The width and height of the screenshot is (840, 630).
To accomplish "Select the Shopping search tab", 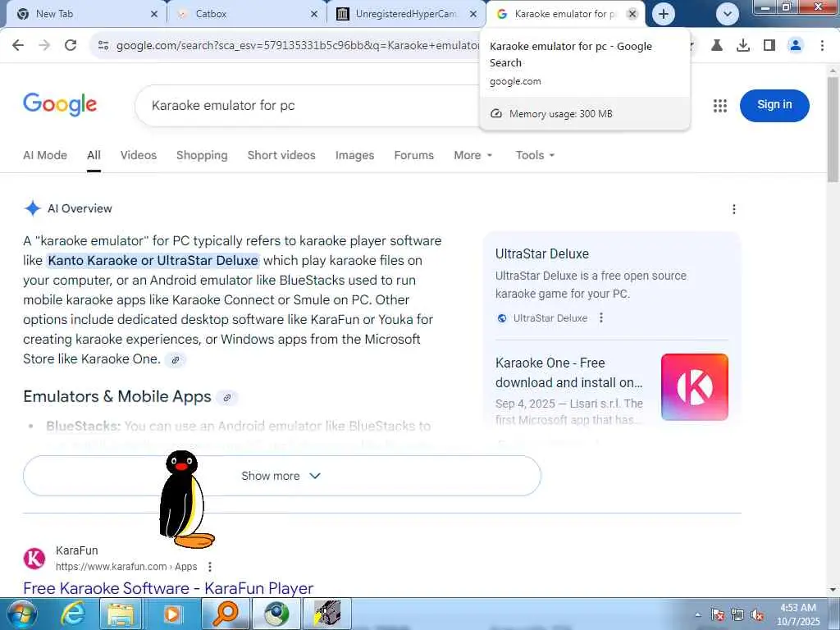I will click(x=202, y=155).
